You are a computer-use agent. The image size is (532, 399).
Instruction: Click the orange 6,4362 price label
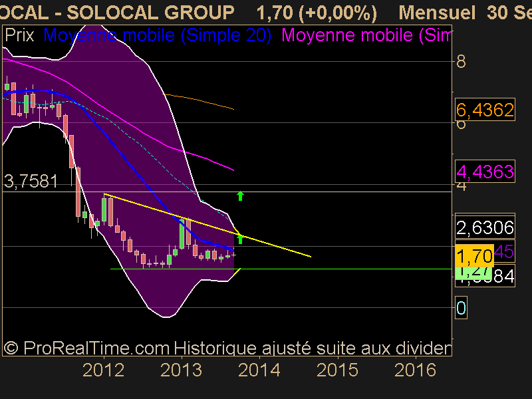(485, 110)
